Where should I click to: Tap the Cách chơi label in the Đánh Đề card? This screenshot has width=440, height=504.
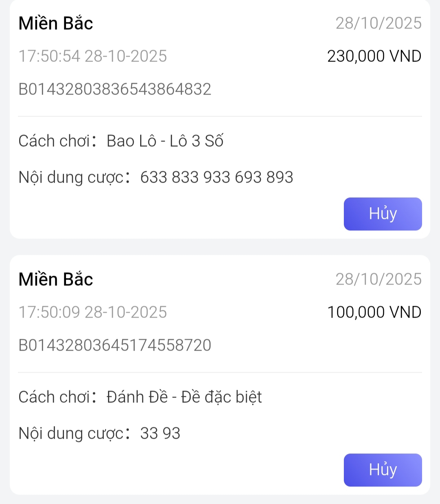click(54, 397)
